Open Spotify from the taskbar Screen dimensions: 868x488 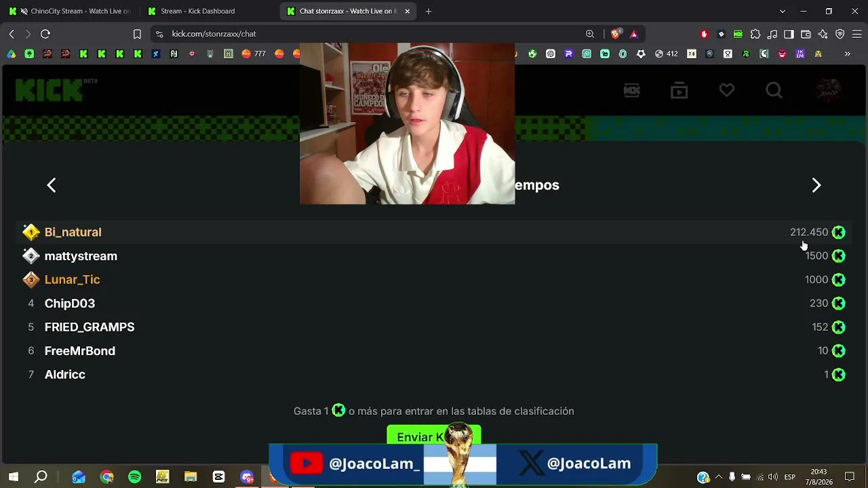point(134,477)
